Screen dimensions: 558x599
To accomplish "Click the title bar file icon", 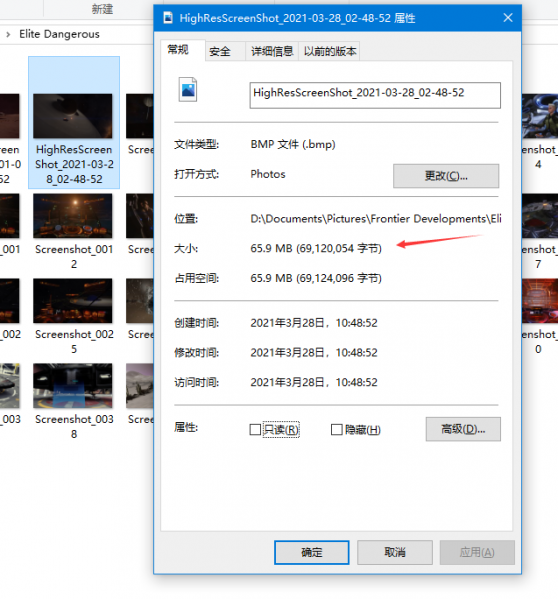I will click(x=168, y=18).
